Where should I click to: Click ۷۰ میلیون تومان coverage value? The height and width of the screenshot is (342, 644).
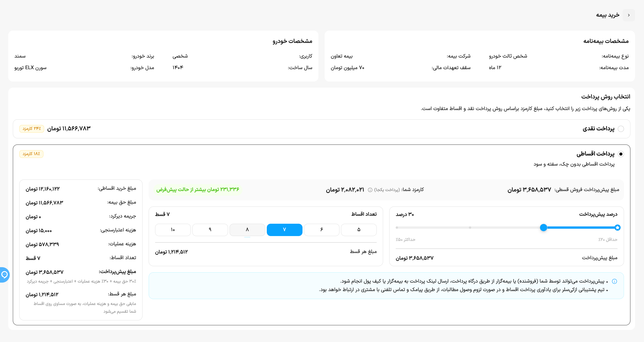347,68
